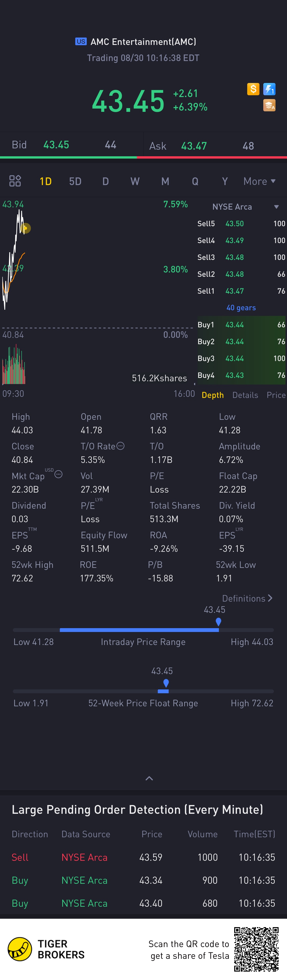Viewport: 287px width, 980px height.
Task: Tap the Buy1 order row
Action: click(241, 325)
